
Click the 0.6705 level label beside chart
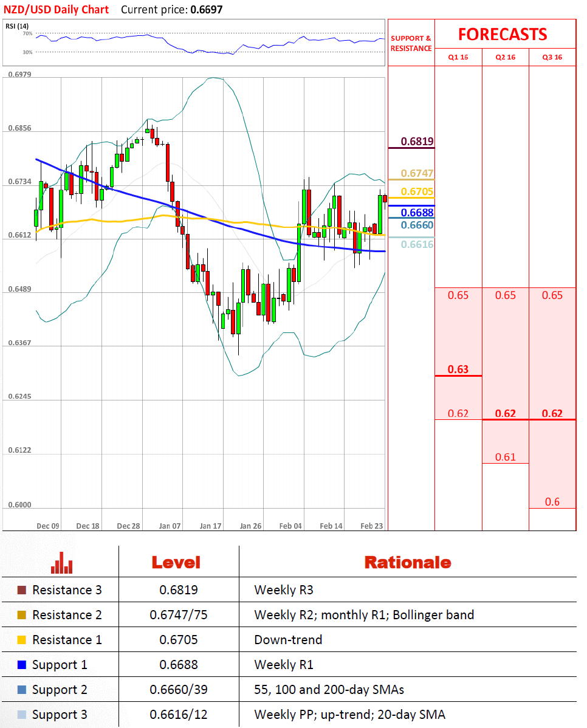coord(417,191)
